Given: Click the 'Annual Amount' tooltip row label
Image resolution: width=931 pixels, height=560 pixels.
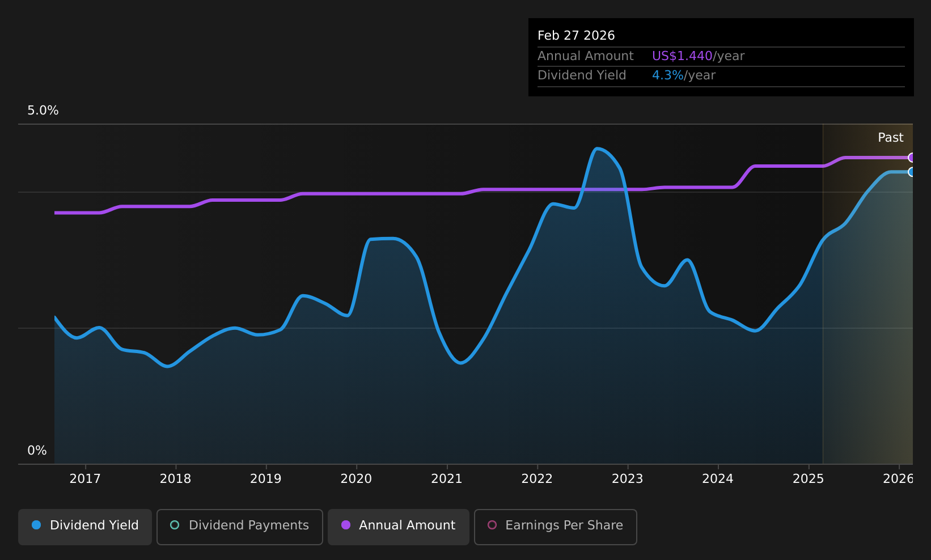Looking at the screenshot, I should [x=586, y=56].
